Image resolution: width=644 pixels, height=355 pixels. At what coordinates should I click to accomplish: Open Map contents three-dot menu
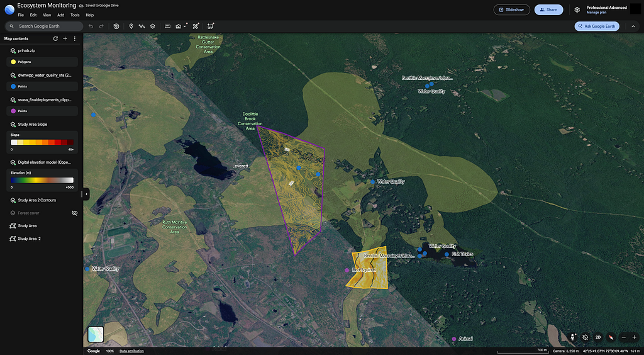tap(75, 38)
